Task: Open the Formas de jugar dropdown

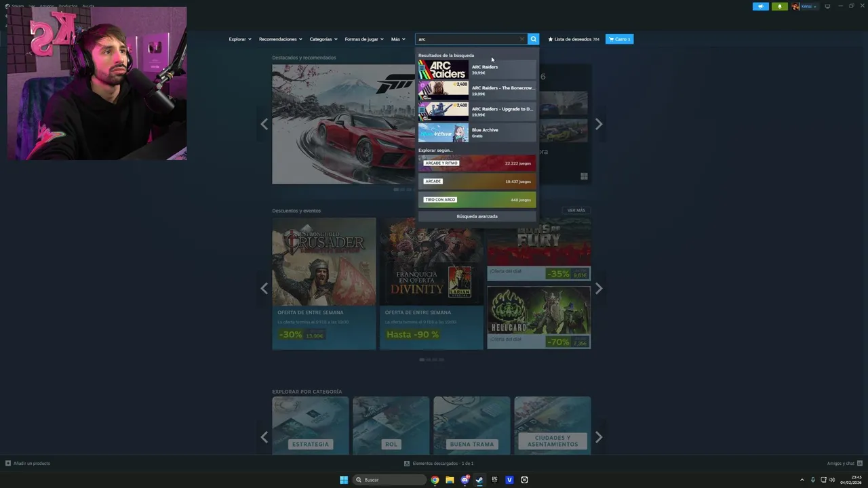Action: 364,39
